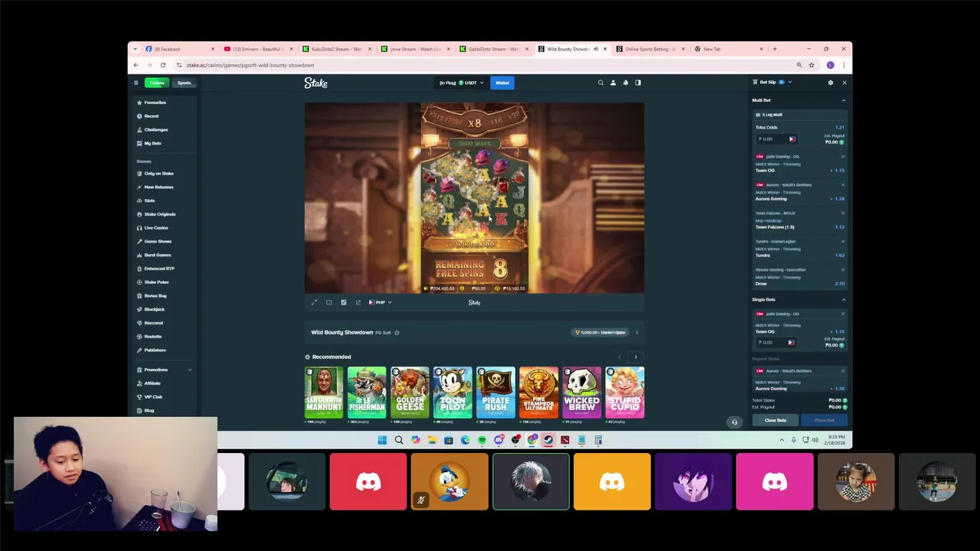The width and height of the screenshot is (980, 551).
Task: Open Live Casino category
Action: click(152, 228)
